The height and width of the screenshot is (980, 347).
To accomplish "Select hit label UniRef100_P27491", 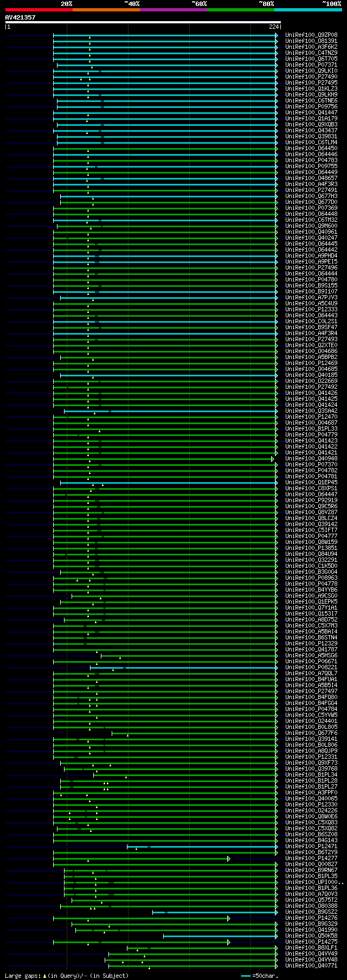I will pos(311,190).
